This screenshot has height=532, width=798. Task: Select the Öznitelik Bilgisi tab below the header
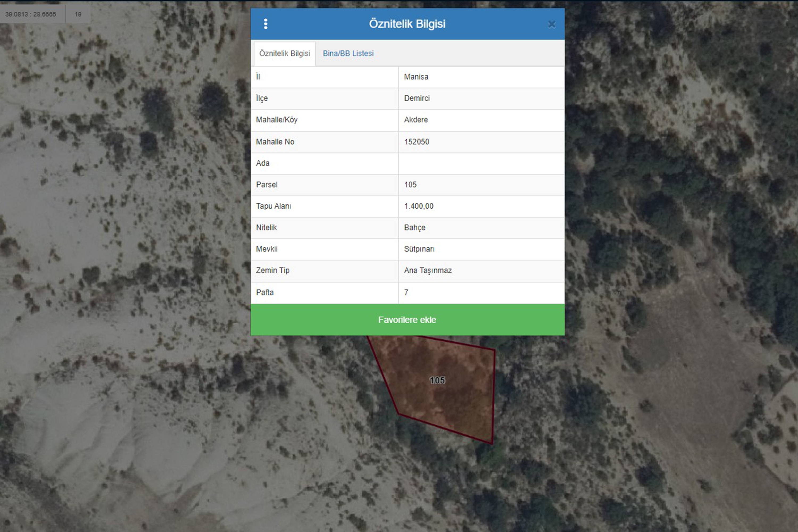[284, 54]
